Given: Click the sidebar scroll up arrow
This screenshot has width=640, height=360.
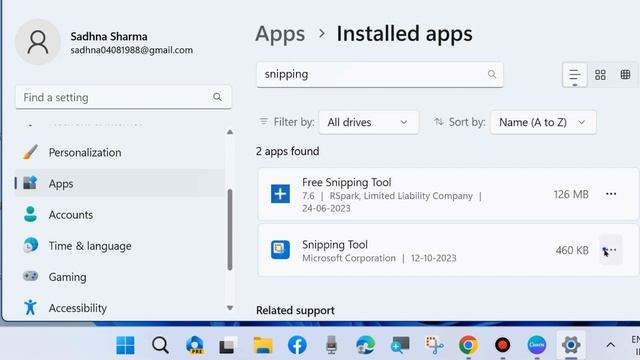Looking at the screenshot, I should point(230,132).
